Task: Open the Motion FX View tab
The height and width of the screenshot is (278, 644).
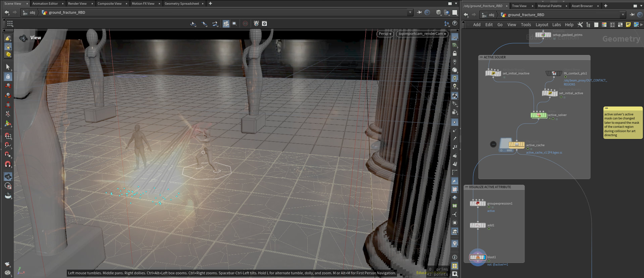Action: click(143, 4)
